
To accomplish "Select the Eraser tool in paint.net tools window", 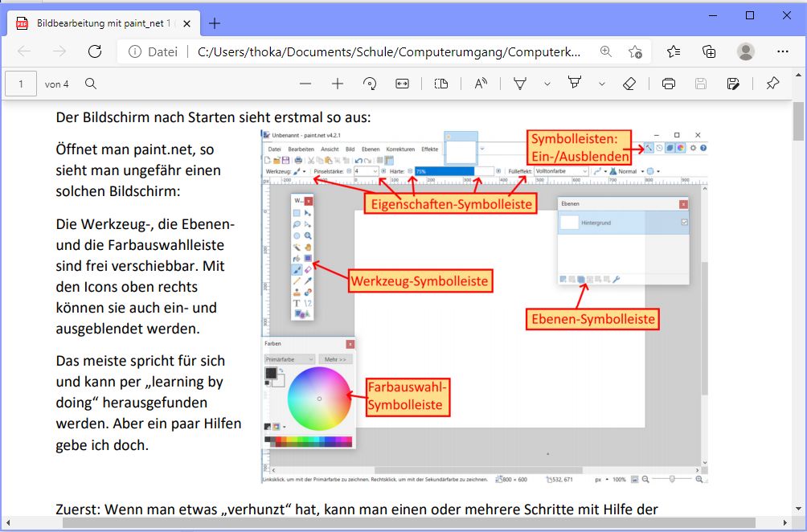I will point(308,269).
